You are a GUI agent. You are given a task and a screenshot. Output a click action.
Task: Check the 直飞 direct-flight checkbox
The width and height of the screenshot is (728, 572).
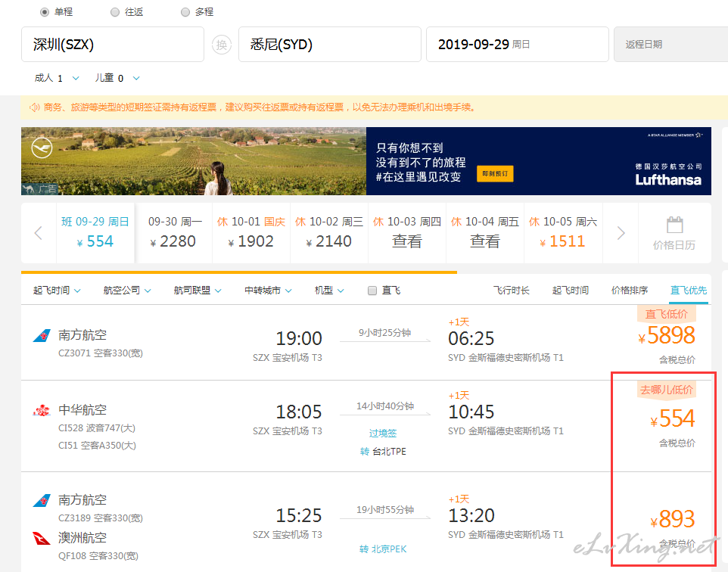click(372, 291)
